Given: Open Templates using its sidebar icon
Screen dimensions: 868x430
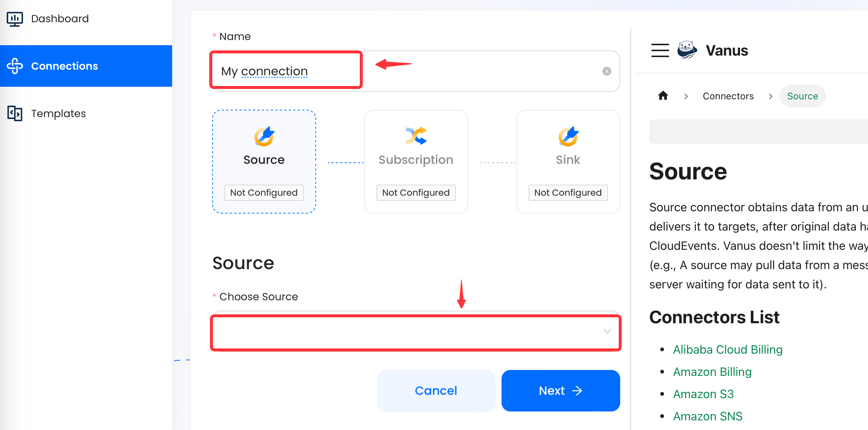Looking at the screenshot, I should 14,113.
